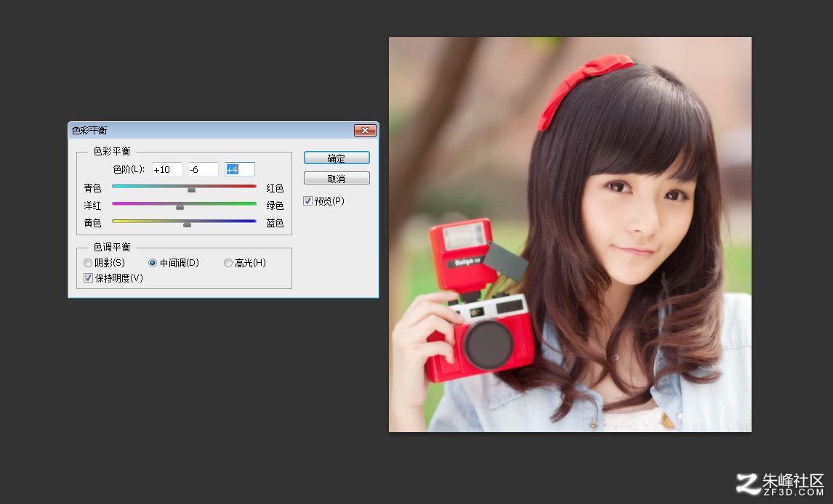Toggle the 保持明度(V) checkbox
Viewport: 833px width, 504px height.
point(88,277)
